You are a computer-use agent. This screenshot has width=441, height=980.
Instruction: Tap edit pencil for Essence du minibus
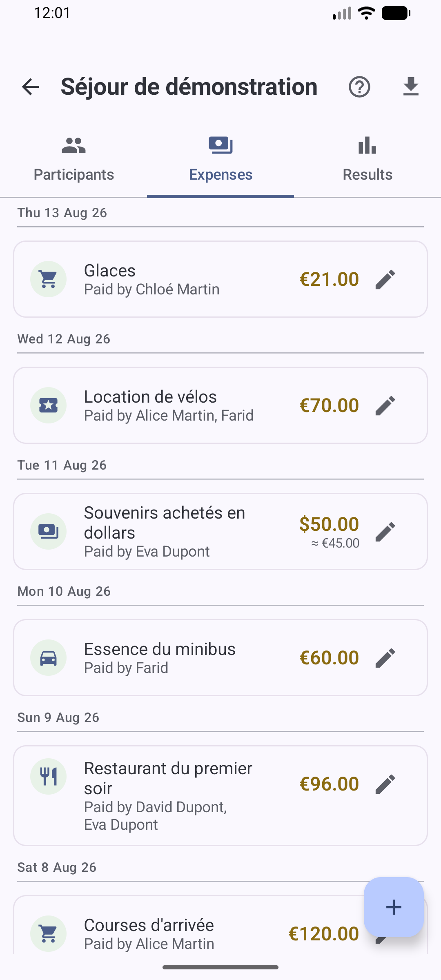[x=385, y=658]
